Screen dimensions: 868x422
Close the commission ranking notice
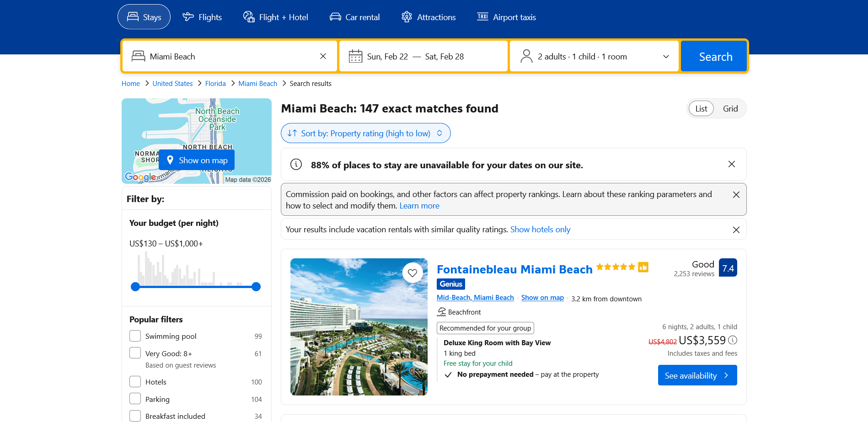(736, 195)
